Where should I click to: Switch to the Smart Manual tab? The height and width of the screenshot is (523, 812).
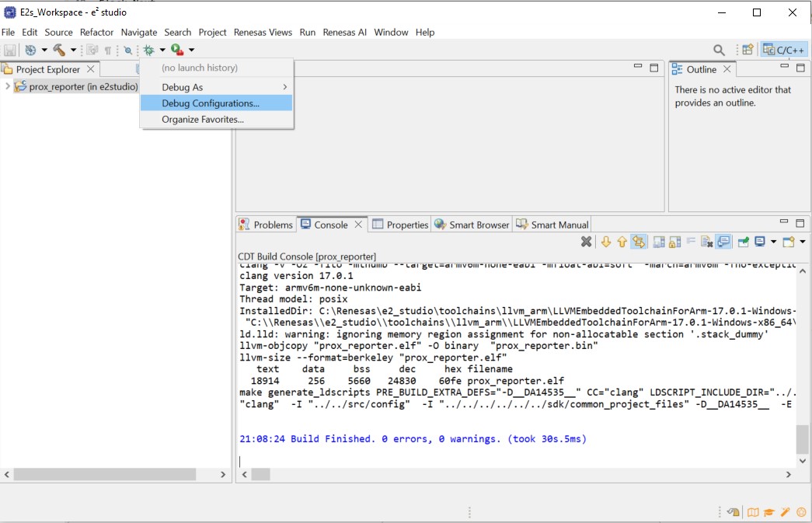tap(552, 225)
